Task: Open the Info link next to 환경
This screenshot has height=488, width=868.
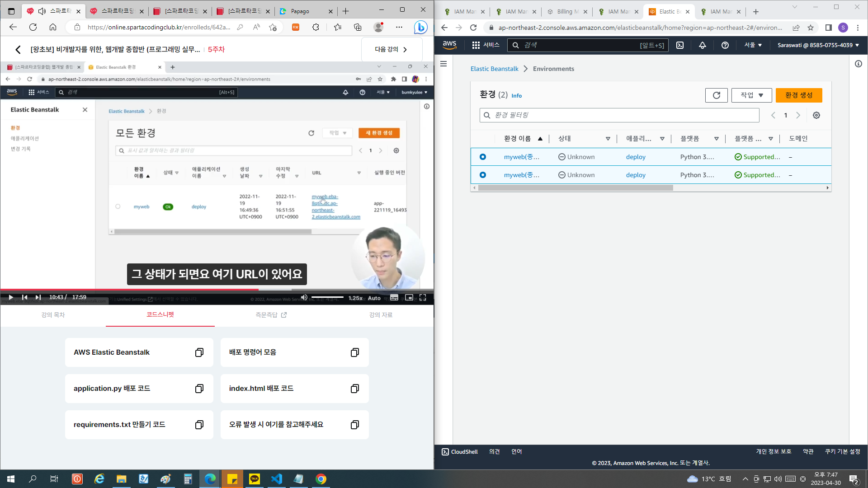Action: tap(517, 96)
